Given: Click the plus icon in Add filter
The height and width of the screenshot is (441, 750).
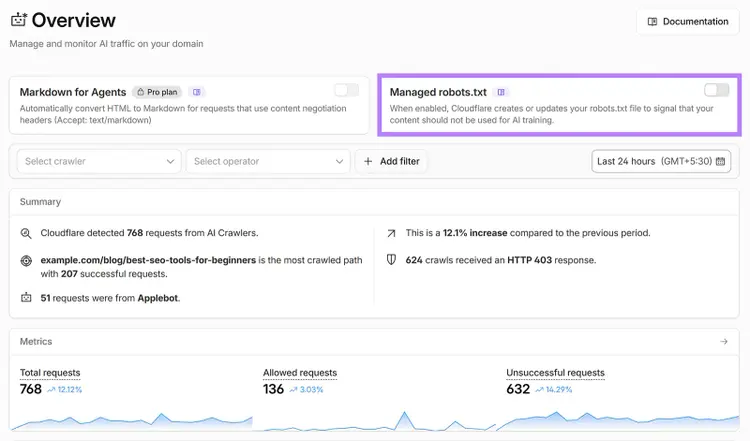Looking at the screenshot, I should point(368,162).
